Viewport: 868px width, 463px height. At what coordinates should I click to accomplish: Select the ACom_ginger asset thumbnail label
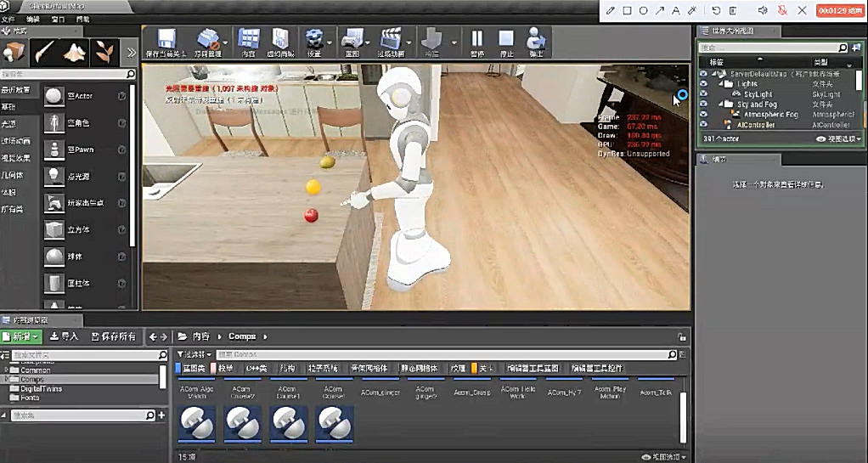point(380,392)
